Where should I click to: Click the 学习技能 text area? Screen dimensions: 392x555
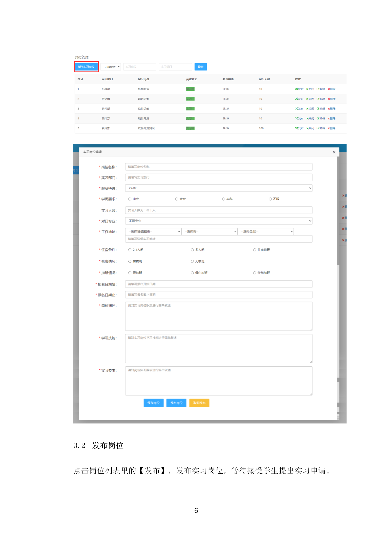[219, 349]
